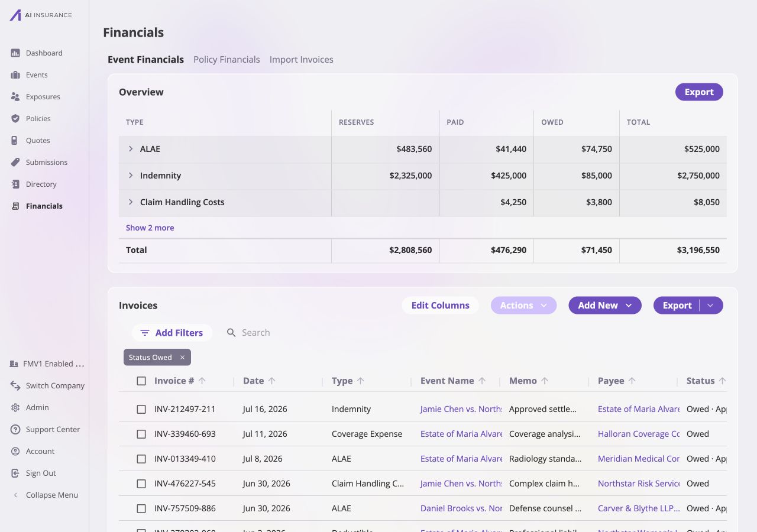
Task: Click the ALAE reserves $483,560
Action: (x=414, y=149)
